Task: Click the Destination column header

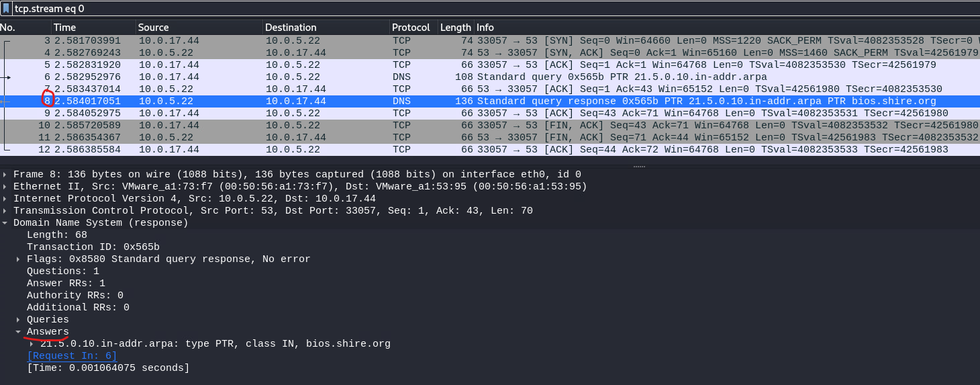Action: coord(325,28)
